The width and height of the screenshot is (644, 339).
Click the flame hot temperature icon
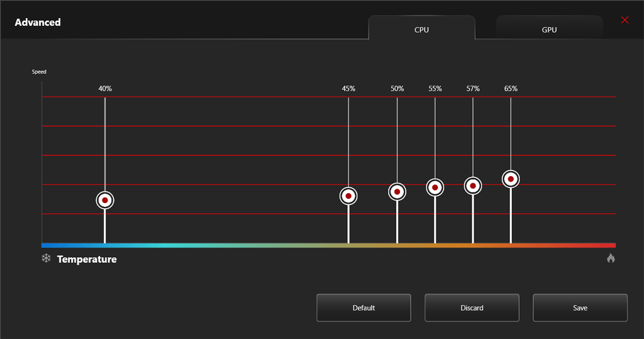610,258
